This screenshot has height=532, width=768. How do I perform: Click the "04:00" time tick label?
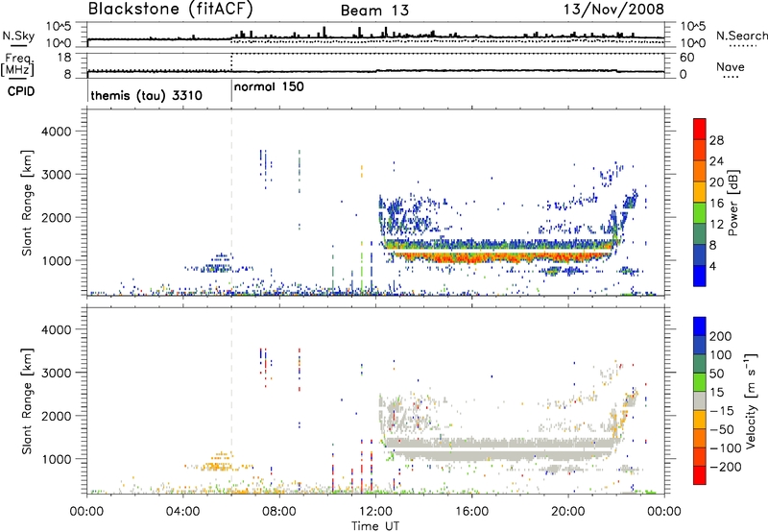pos(182,512)
